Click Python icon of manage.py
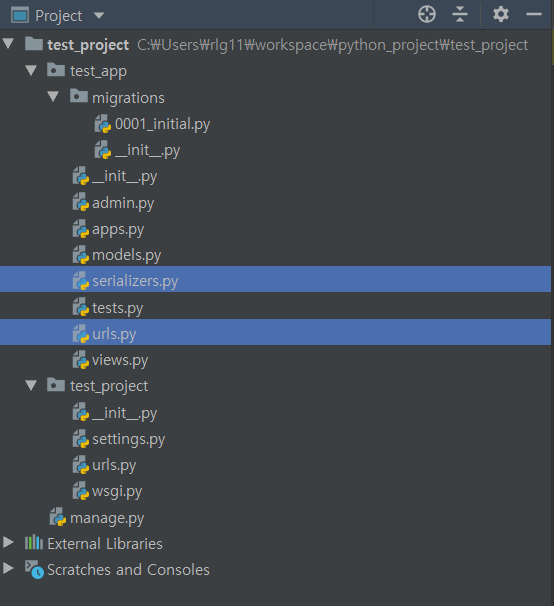554x606 pixels. (x=58, y=517)
